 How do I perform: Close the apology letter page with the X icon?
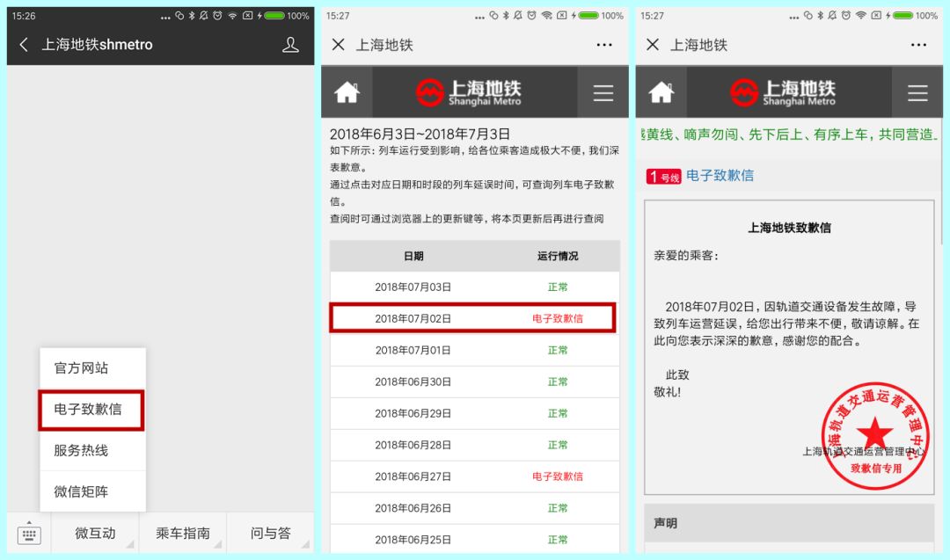coord(653,45)
